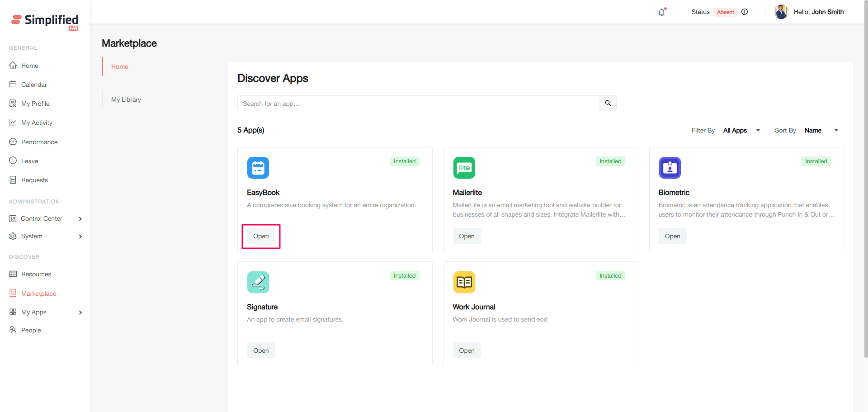
Task: Open the Sort By Name dropdown
Action: tap(821, 130)
